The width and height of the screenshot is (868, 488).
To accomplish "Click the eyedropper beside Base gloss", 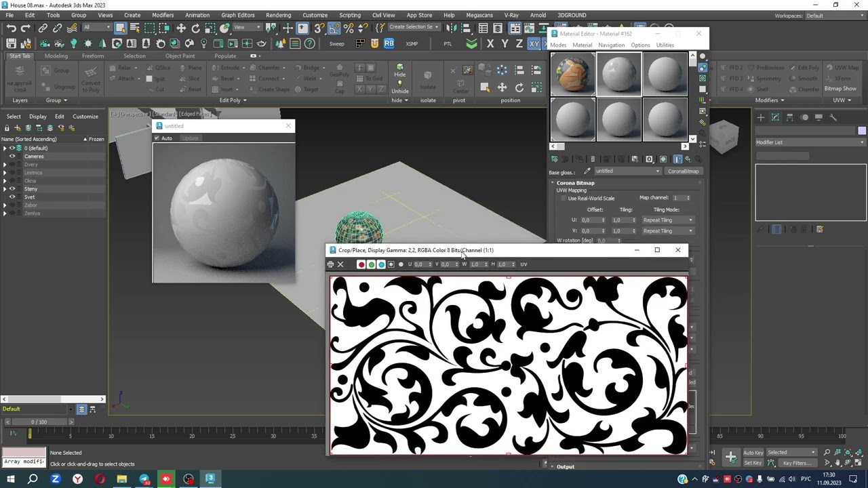I will coord(587,171).
